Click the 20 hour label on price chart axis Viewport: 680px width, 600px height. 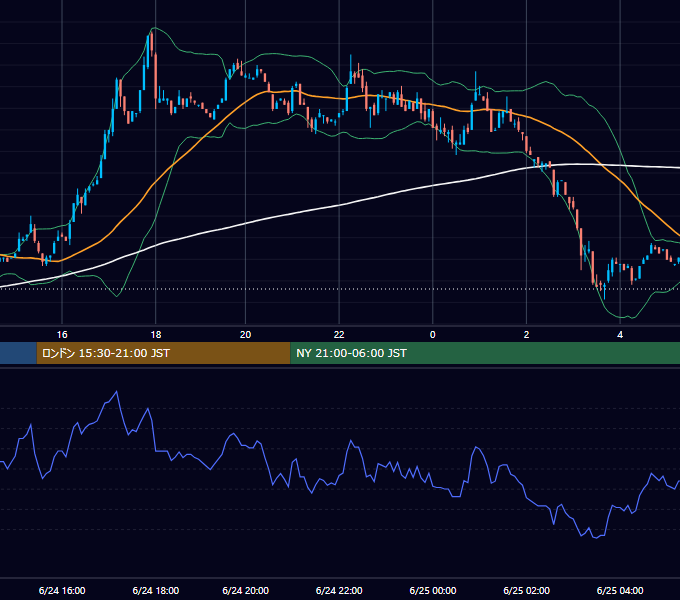click(x=245, y=335)
